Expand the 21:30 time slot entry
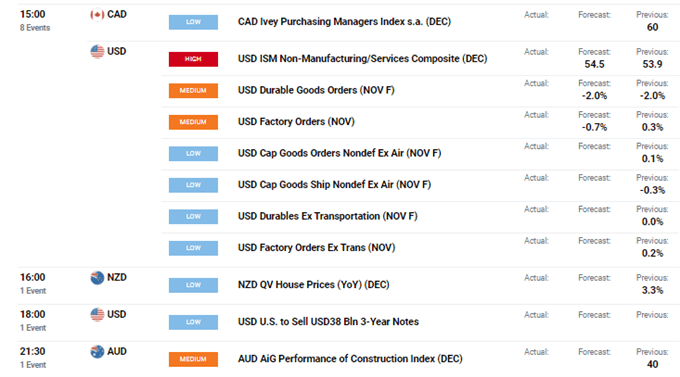 click(x=33, y=358)
